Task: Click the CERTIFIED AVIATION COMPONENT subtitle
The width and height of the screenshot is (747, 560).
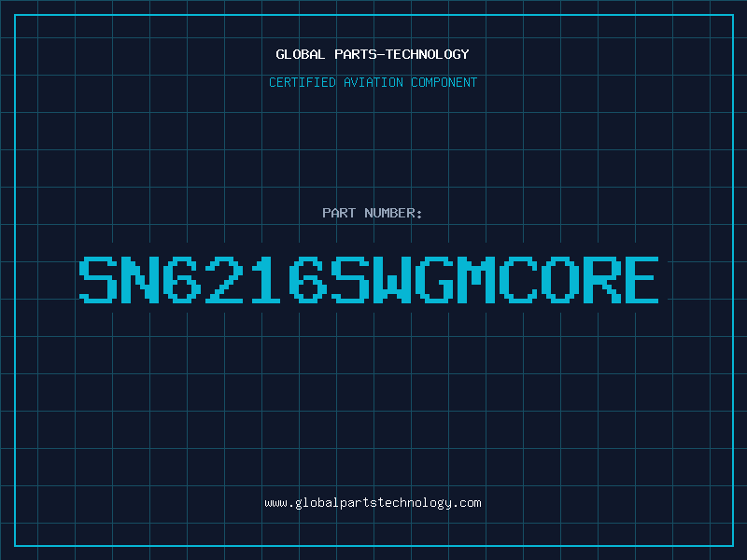Action: [x=373, y=82]
